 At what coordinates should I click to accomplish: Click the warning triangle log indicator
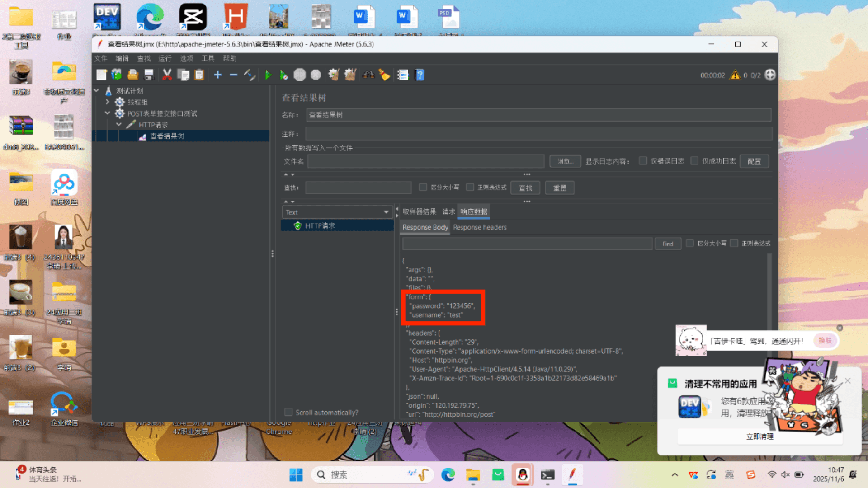click(735, 75)
